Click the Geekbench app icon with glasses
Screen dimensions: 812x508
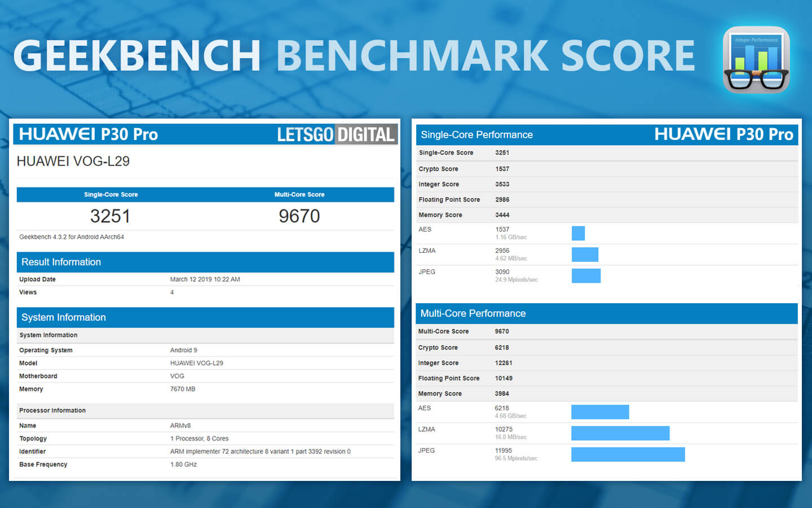point(756,59)
